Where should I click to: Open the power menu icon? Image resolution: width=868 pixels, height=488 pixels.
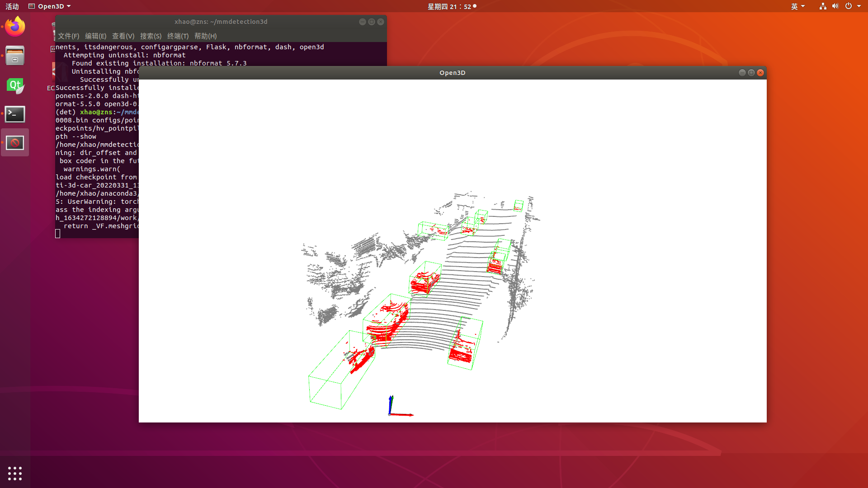coord(849,6)
